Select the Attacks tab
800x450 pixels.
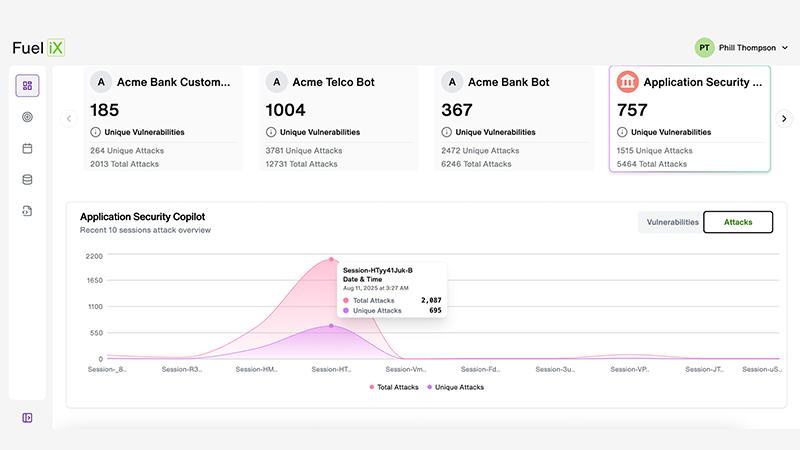[x=738, y=222]
